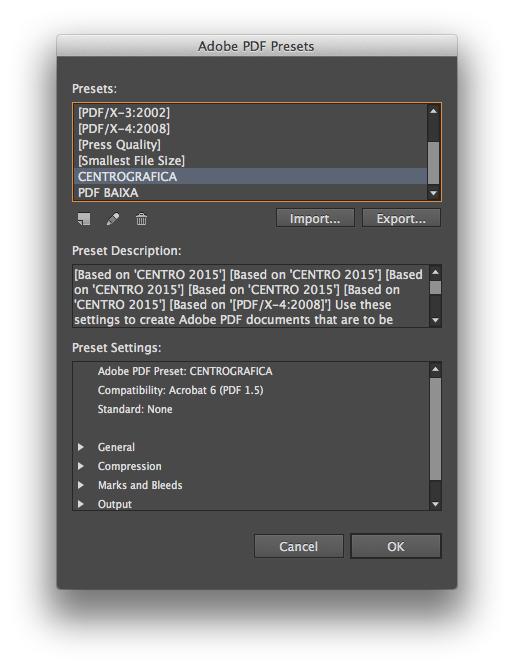Click the Edit preset pencil icon
The height and width of the screenshot is (668, 514).
113,219
